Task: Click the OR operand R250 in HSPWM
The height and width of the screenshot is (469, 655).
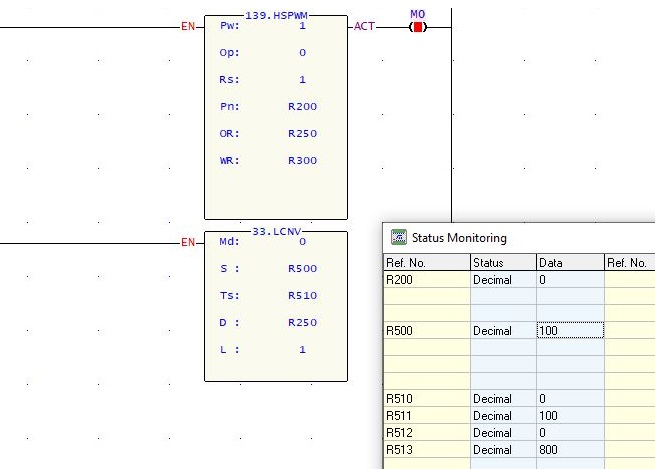Action: click(x=302, y=133)
